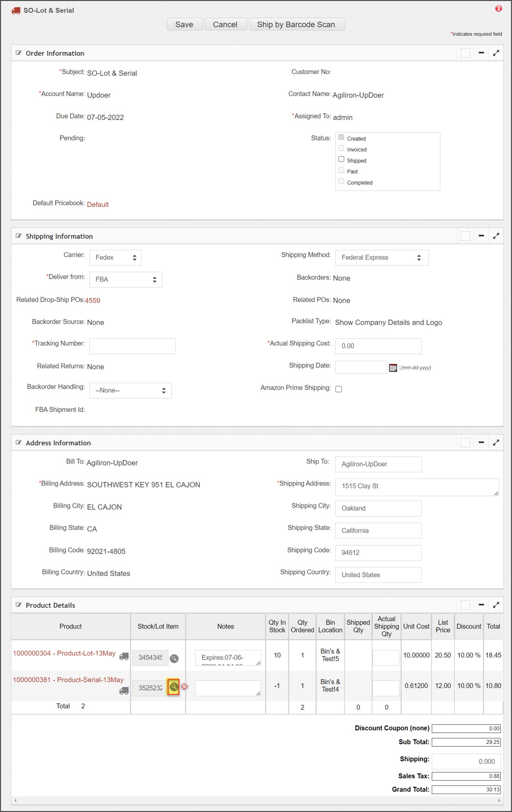This screenshot has height=812, width=512.
Task: Toggle the Invoiced status checkbox
Action: [341, 148]
